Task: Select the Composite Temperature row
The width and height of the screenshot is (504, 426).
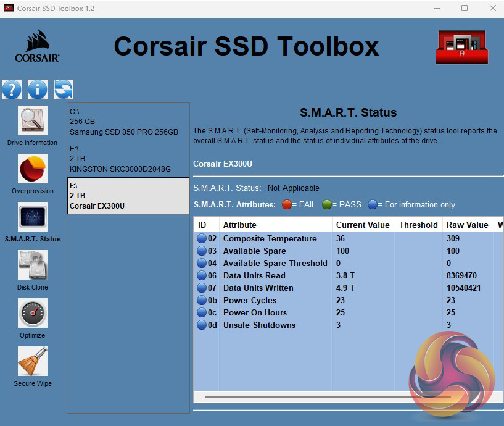Action: [x=270, y=238]
